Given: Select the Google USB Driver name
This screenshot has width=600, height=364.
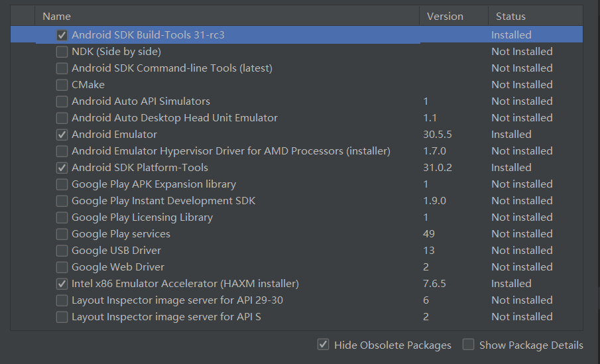Looking at the screenshot, I should click(x=116, y=251).
